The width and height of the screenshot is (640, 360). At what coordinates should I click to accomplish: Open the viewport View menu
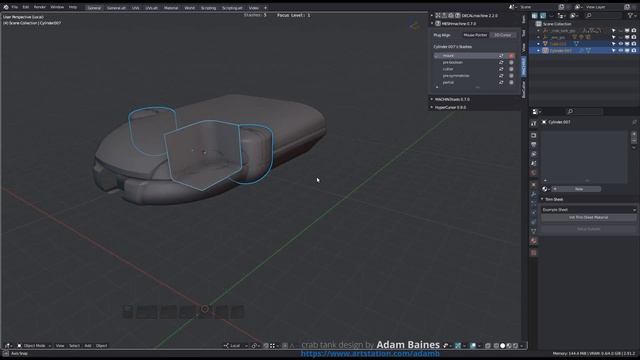pyautogui.click(x=60, y=346)
